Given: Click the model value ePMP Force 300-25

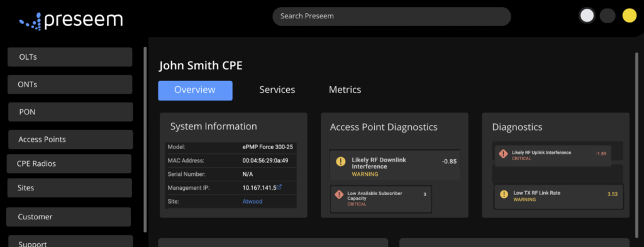Looking at the screenshot, I should point(268,146).
